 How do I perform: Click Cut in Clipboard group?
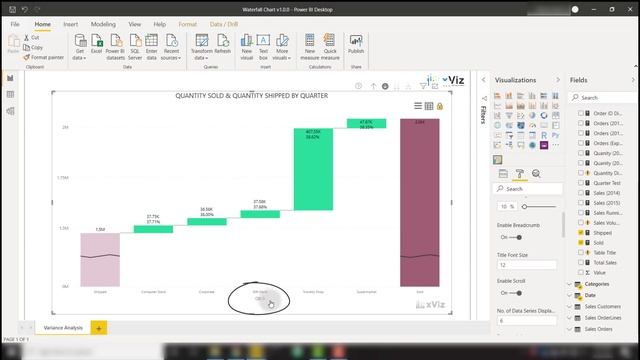point(31,38)
